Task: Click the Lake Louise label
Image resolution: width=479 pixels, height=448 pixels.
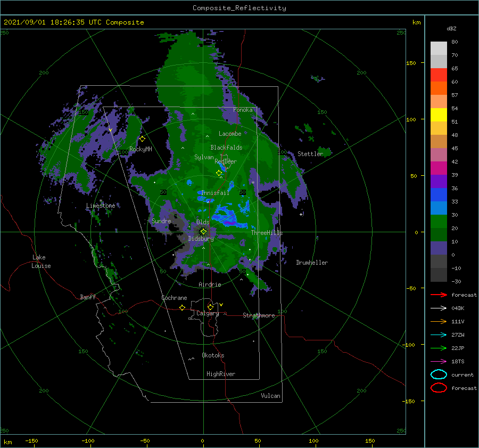Action: pos(41,262)
